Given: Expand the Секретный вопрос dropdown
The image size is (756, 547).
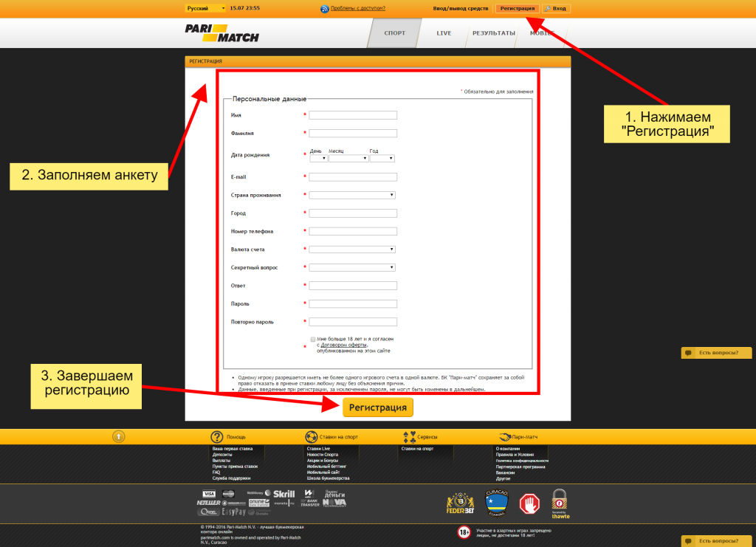Looking at the screenshot, I should tap(352, 267).
